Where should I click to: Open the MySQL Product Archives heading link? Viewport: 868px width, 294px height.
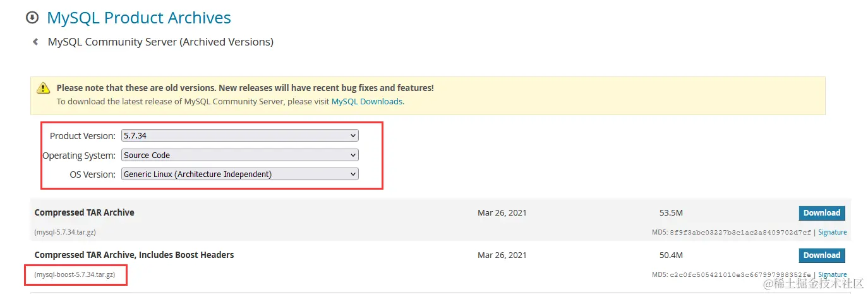click(x=139, y=18)
